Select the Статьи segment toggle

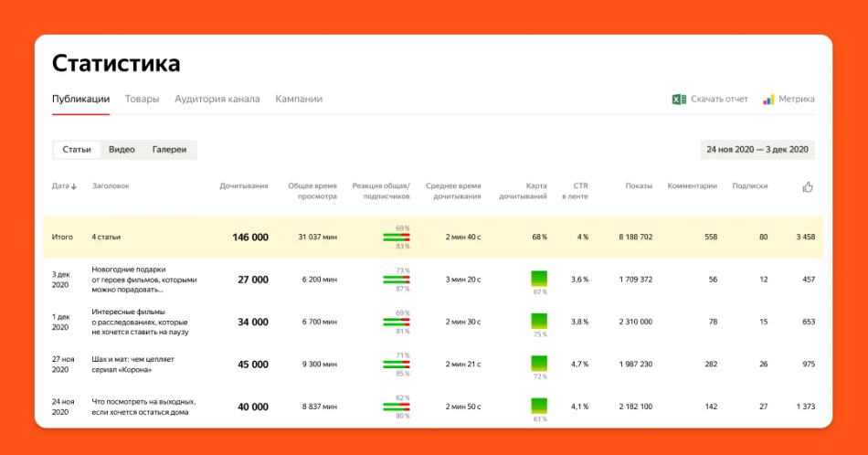pos(77,149)
